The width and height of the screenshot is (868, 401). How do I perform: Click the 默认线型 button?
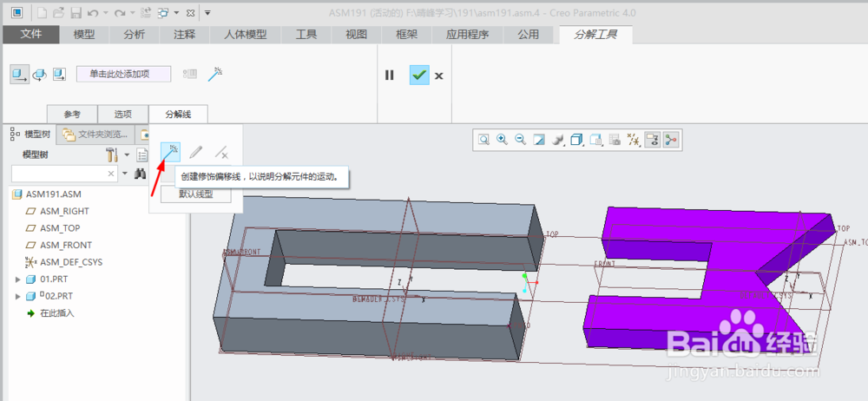tap(196, 194)
